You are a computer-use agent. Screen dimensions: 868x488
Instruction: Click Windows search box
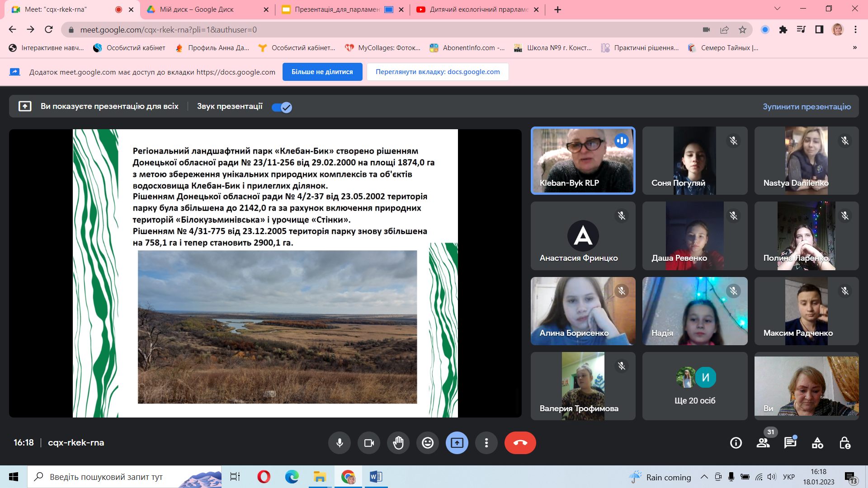[124, 477]
